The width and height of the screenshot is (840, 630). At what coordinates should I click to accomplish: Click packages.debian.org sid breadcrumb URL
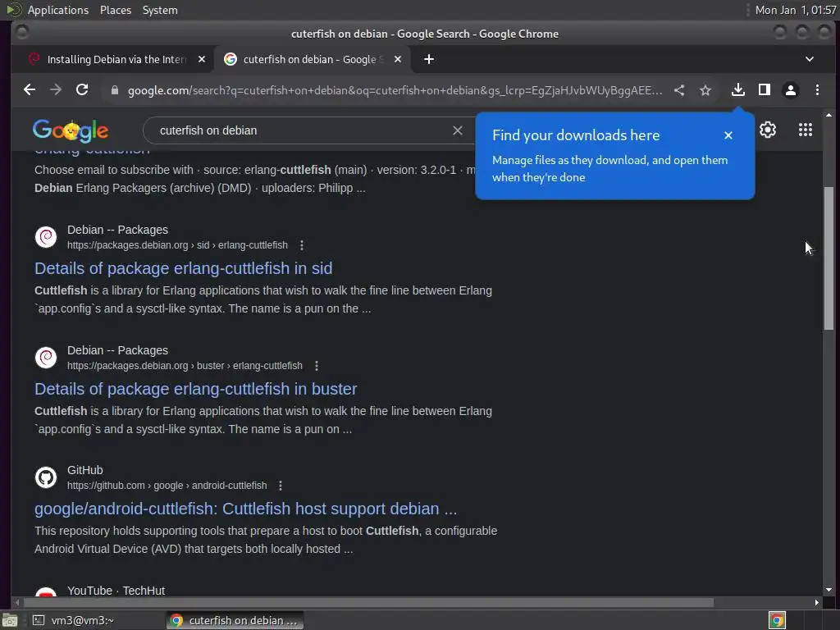pyautogui.click(x=177, y=245)
